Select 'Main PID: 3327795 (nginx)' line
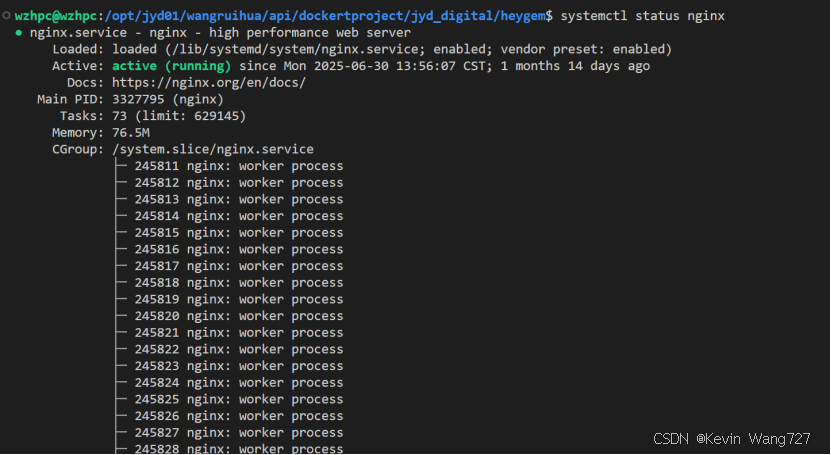This screenshot has height=455, width=831. 130,100
